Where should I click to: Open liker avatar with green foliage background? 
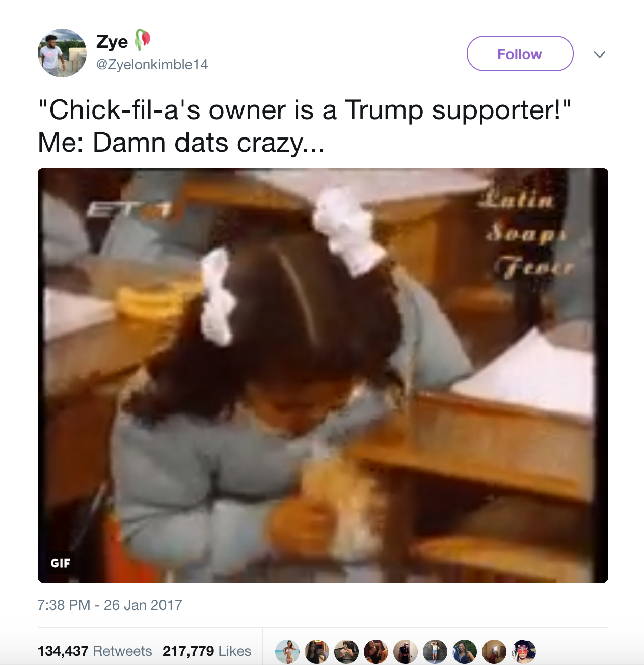coord(465,652)
